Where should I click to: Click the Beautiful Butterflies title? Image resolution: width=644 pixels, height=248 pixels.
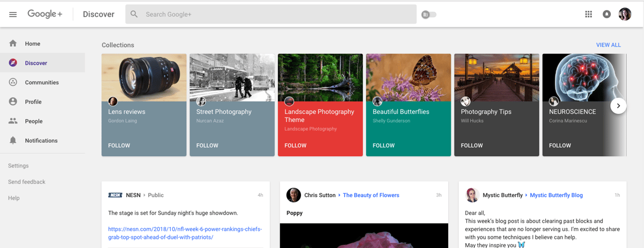[x=401, y=112]
